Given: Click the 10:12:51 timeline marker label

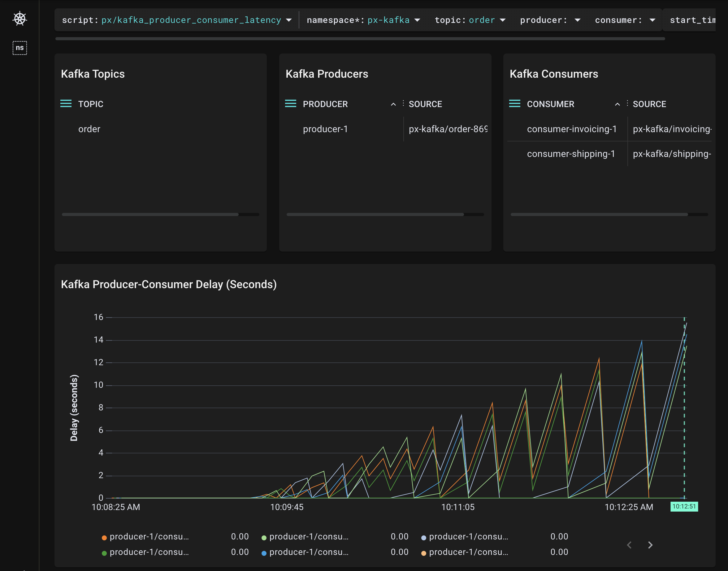Looking at the screenshot, I should click(684, 507).
